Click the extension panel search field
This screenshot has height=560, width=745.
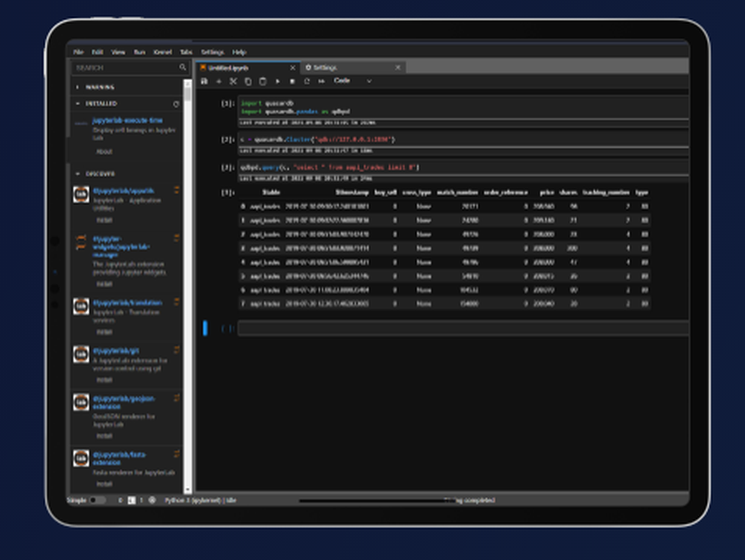point(127,67)
